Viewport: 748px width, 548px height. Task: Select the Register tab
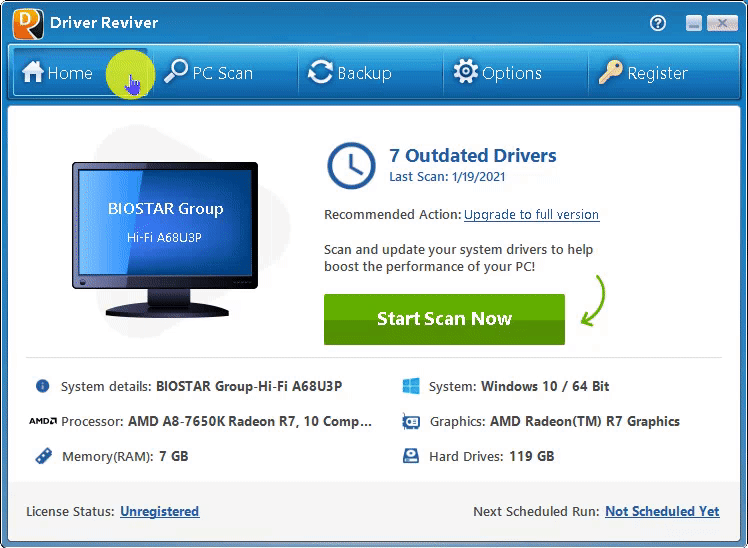(x=643, y=73)
